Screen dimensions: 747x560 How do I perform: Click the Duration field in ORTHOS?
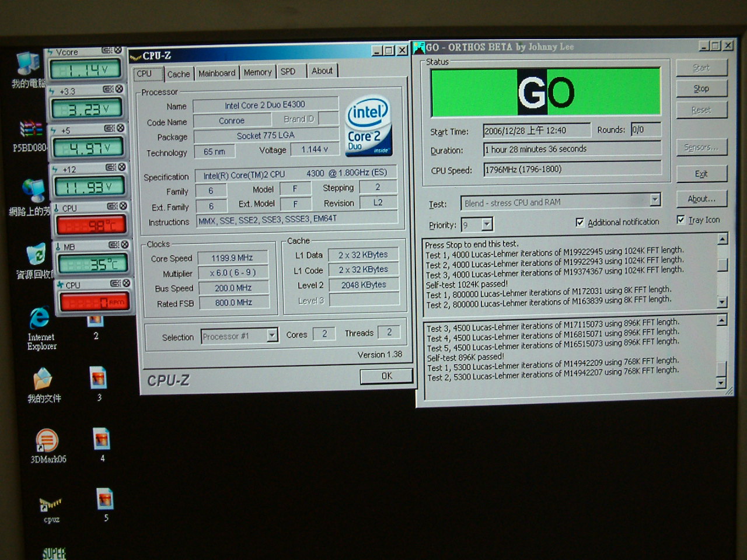[572, 149]
